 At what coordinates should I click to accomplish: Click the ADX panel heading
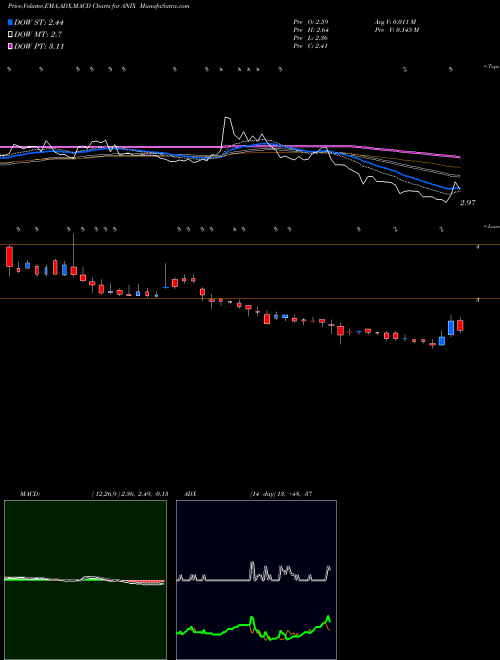pyautogui.click(x=190, y=494)
